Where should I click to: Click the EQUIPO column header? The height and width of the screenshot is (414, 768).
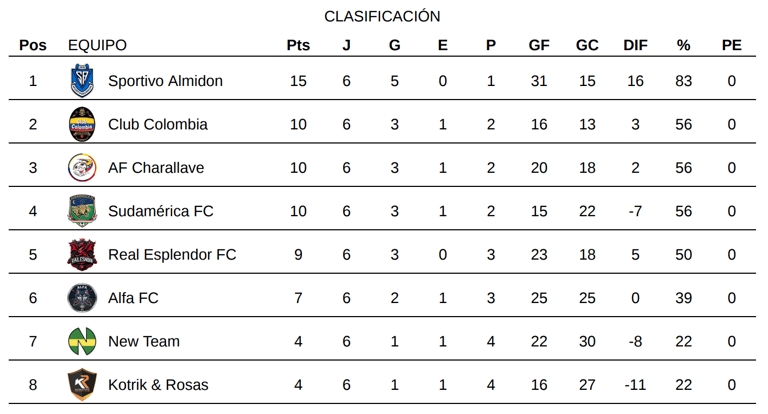97,45
